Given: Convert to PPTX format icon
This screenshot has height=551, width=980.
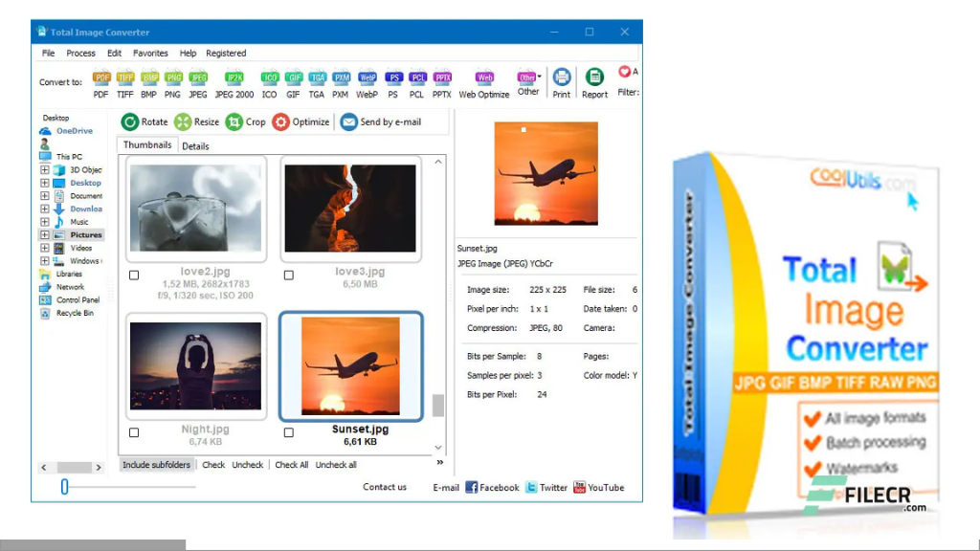Looking at the screenshot, I should 442,78.
